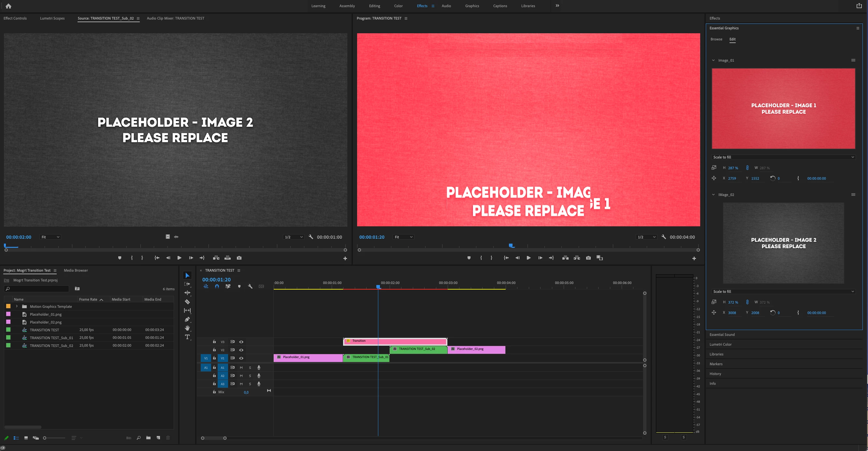Toggle V3 track output eye icon
Image resolution: width=868 pixels, height=451 pixels.
(241, 342)
